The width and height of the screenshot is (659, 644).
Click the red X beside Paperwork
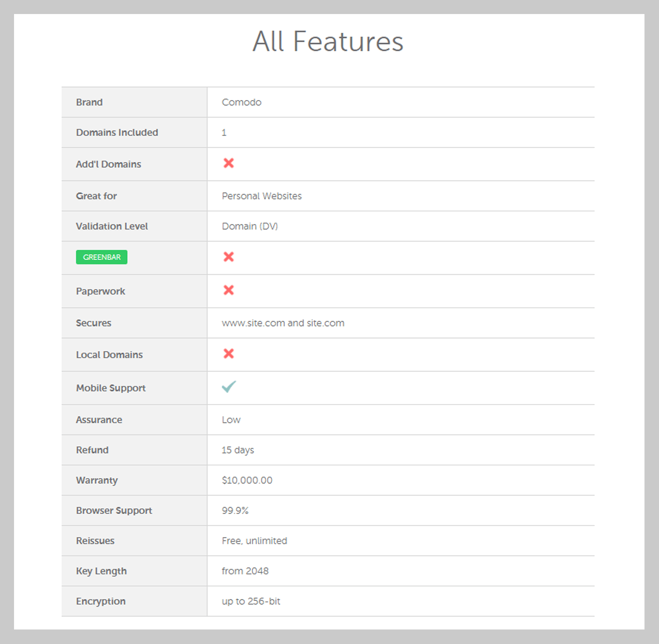click(228, 290)
